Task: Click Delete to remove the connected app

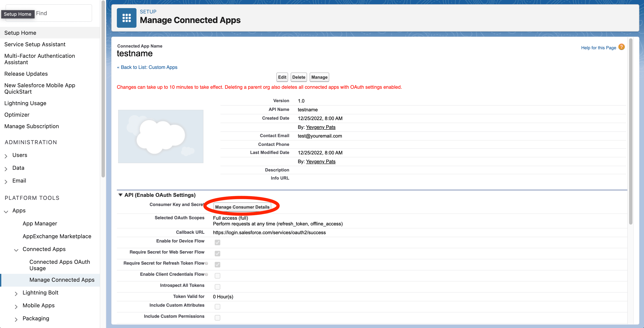Action: [299, 77]
